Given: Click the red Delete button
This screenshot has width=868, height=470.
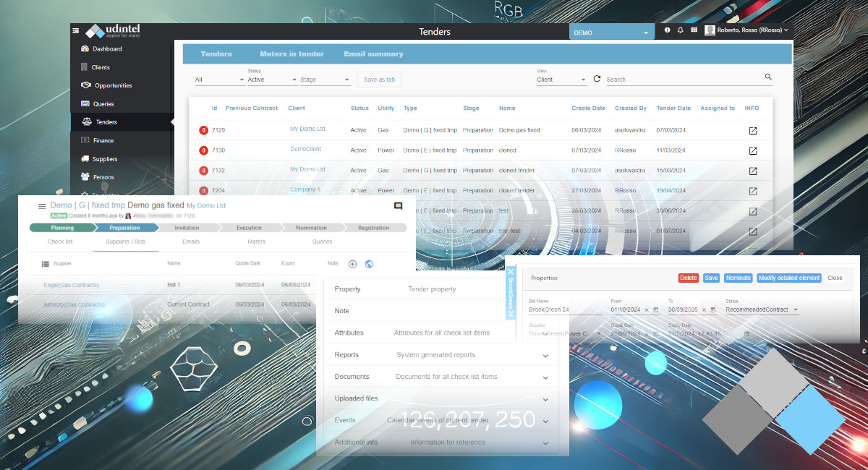Looking at the screenshot, I should (688, 278).
